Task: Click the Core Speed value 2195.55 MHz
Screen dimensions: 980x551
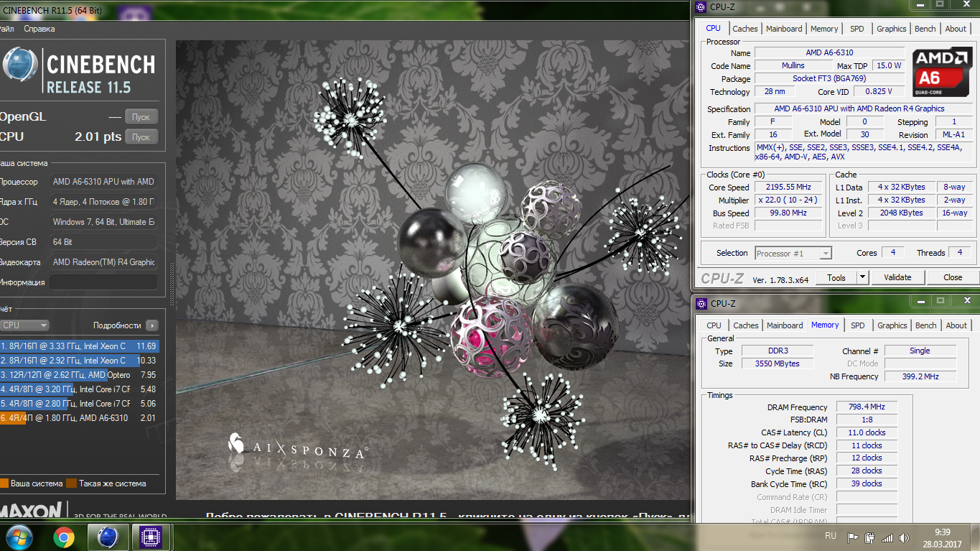Action: [x=788, y=187]
